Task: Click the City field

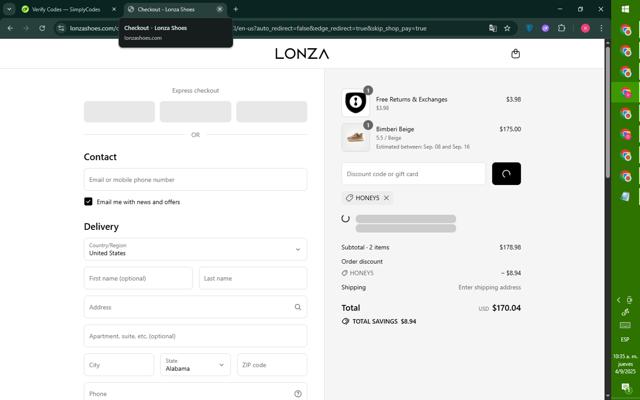Action: tap(119, 365)
